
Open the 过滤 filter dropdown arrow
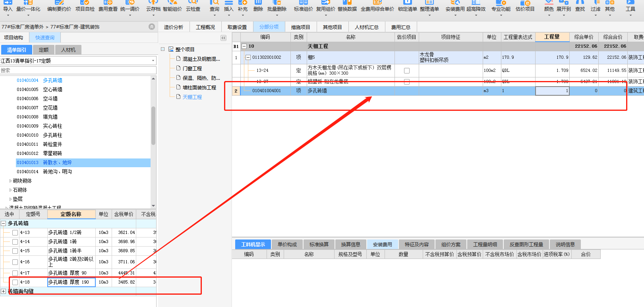tap(596, 15)
